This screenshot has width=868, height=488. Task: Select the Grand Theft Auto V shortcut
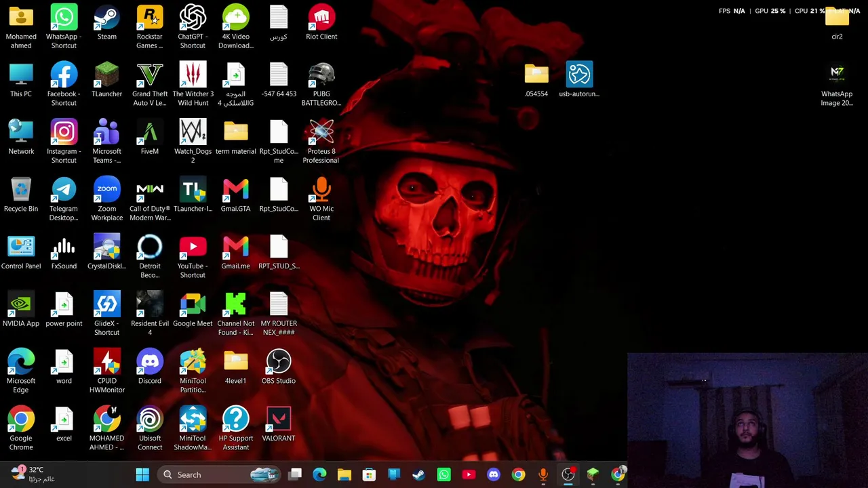(x=150, y=85)
